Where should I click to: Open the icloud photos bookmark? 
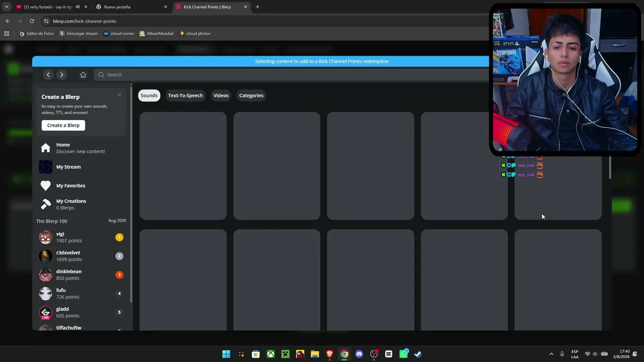tap(195, 34)
